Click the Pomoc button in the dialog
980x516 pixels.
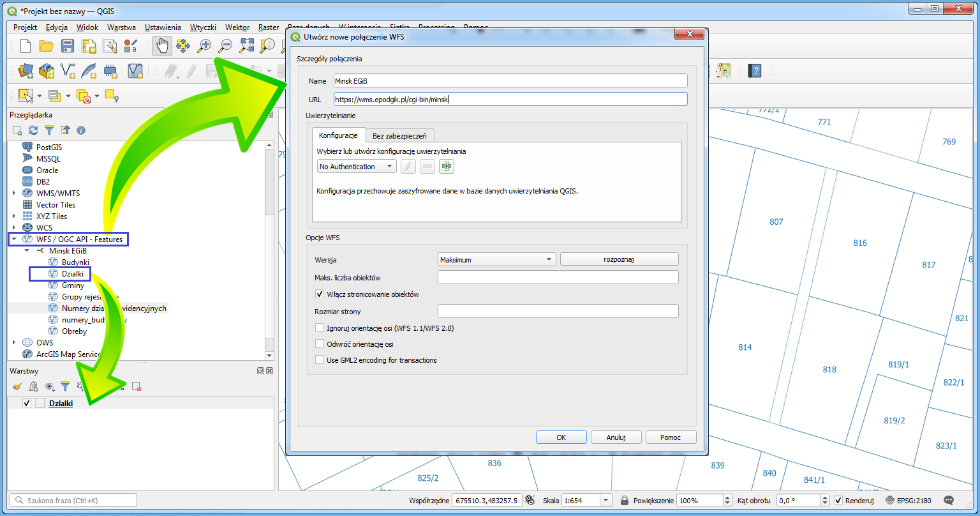click(671, 437)
